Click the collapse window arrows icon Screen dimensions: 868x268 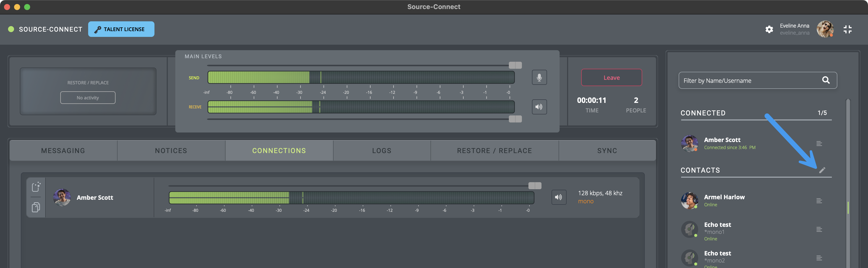pyautogui.click(x=847, y=29)
